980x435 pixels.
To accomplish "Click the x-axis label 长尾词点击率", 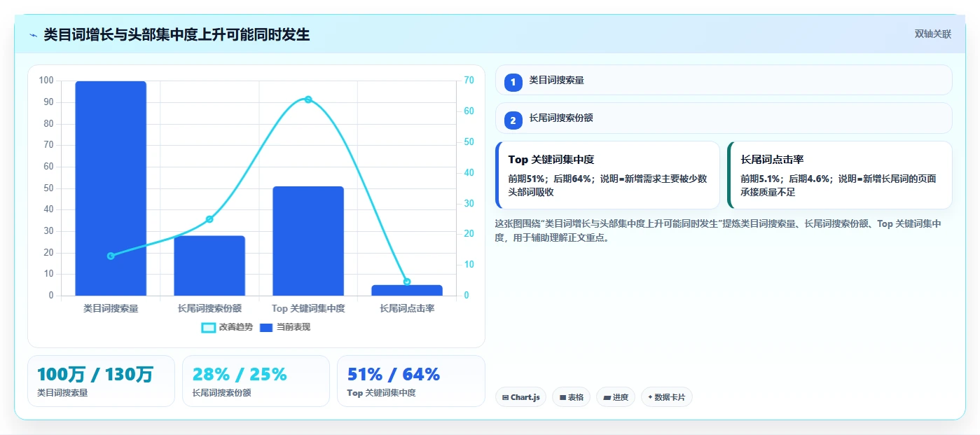I will pyautogui.click(x=407, y=308).
